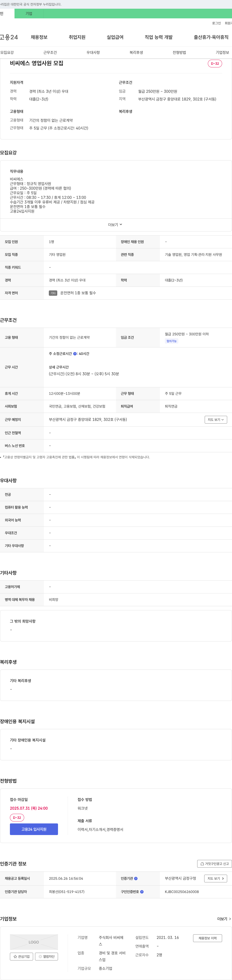This screenshot has width=232, height=980.
Task: Jump to 우대사항 section tab
Action: coord(93,52)
